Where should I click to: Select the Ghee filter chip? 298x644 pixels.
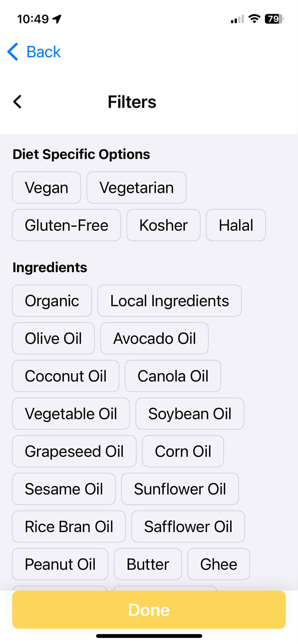tap(219, 564)
